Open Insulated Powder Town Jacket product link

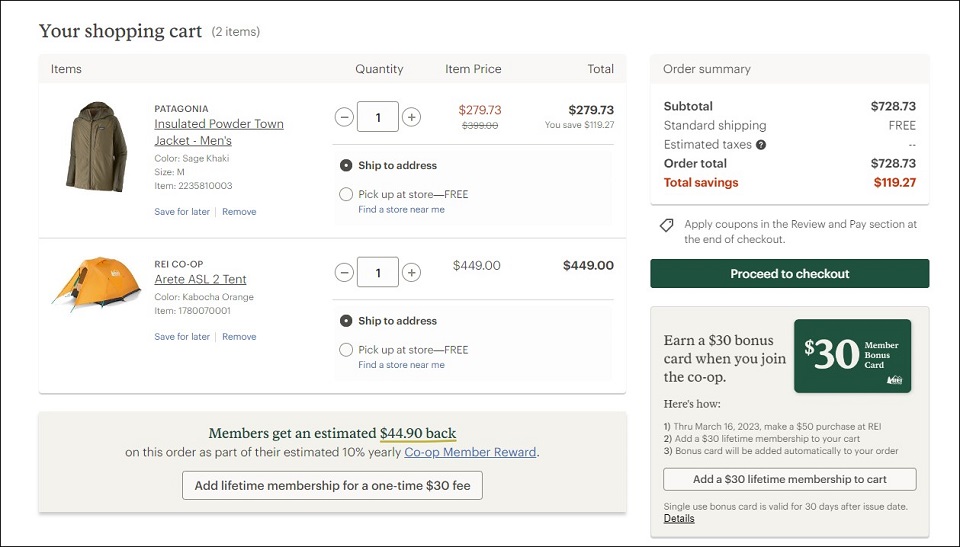point(219,132)
